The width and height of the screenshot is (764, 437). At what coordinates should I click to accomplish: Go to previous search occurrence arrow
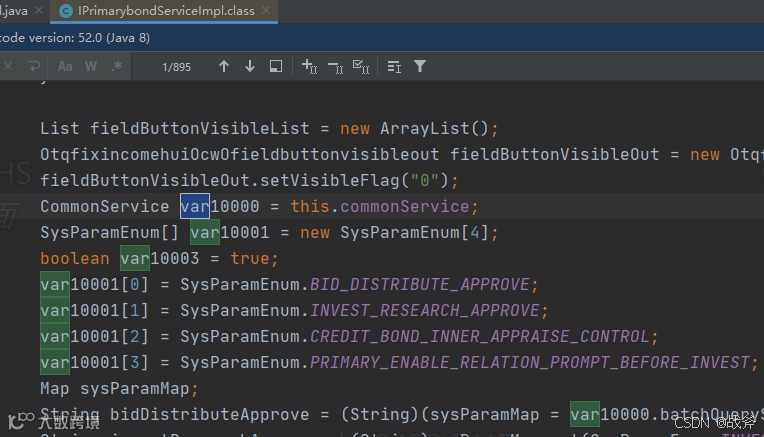coord(224,66)
